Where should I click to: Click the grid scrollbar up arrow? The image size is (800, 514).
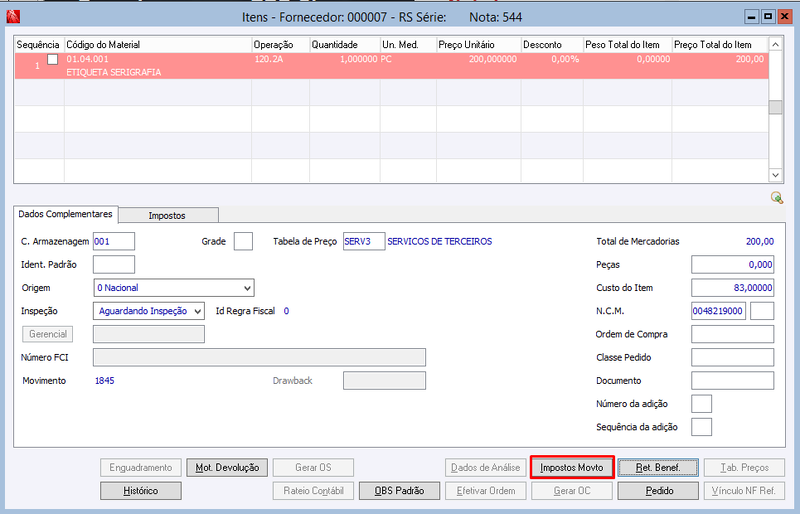pyautogui.click(x=776, y=44)
